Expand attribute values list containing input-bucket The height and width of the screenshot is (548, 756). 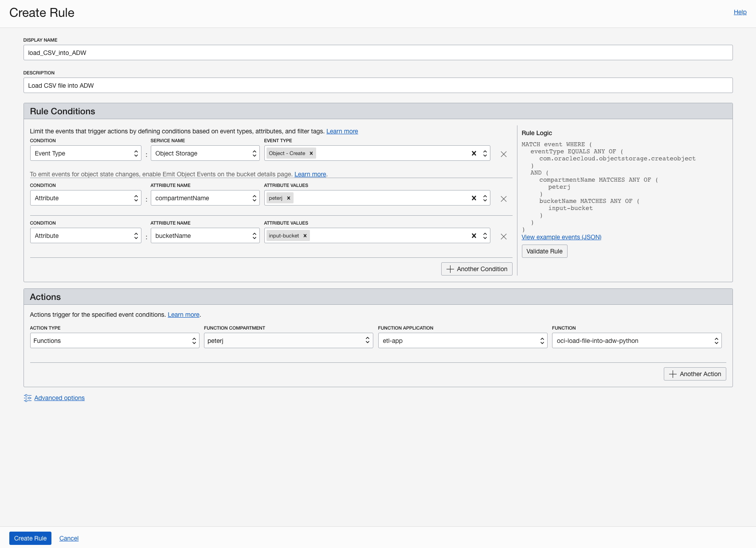pos(485,236)
